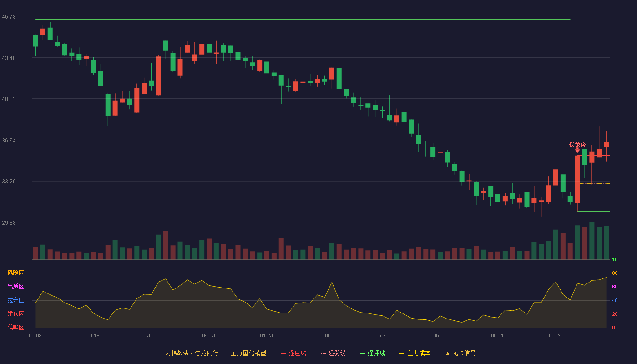This screenshot has height=364, width=637.
Task: Click the 03-31 date label
Action: 151,335
